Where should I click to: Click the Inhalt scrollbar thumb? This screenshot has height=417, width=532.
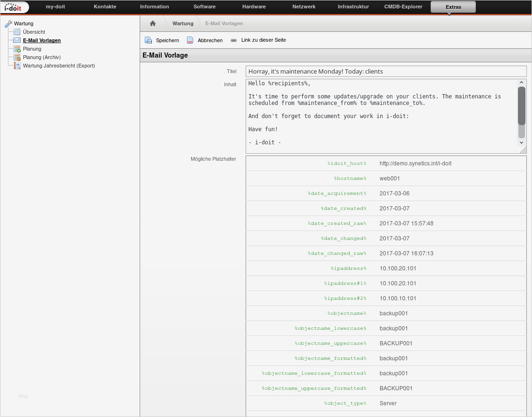(x=522, y=106)
